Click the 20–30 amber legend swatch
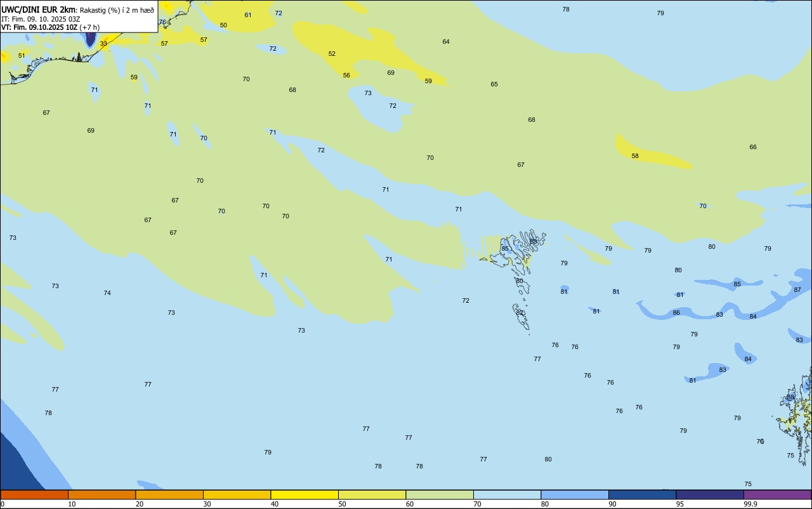The height and width of the screenshot is (509, 812). point(169,494)
